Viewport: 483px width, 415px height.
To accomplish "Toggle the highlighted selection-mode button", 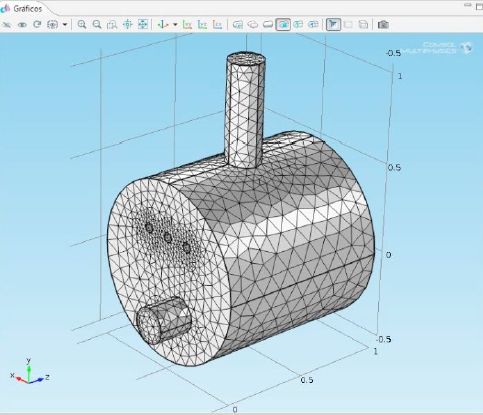I will pyautogui.click(x=283, y=25).
